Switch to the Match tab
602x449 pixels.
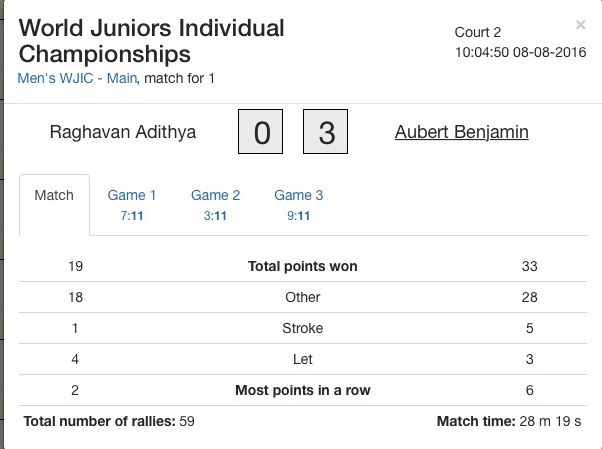click(54, 196)
